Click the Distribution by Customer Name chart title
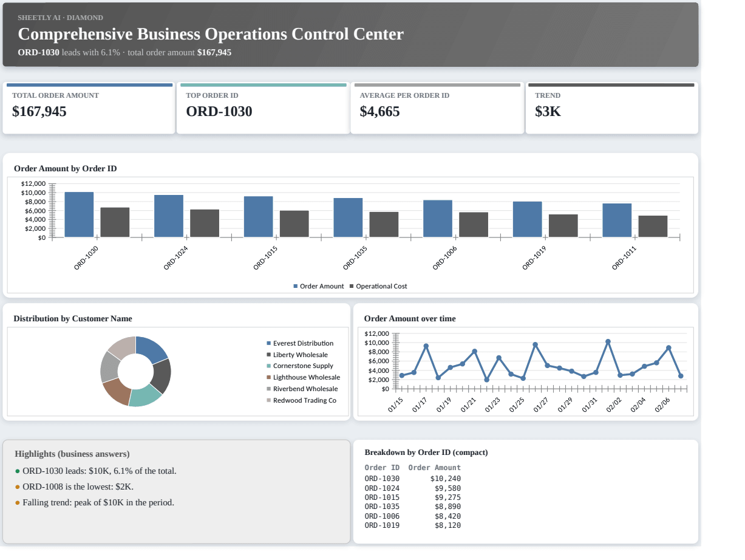 (73, 318)
